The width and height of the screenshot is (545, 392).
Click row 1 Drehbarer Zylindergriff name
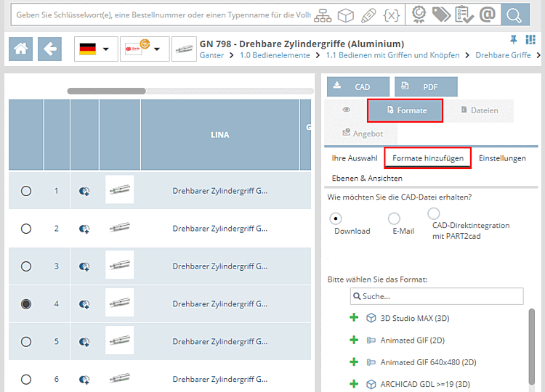(x=220, y=191)
